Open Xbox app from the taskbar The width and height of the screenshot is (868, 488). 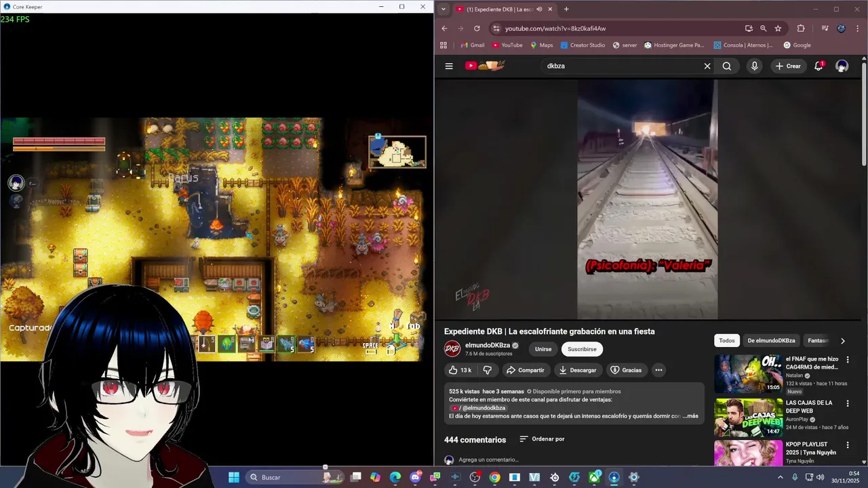click(x=594, y=477)
